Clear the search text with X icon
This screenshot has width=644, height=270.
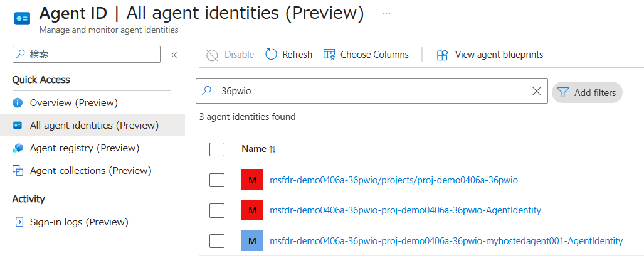(x=536, y=91)
